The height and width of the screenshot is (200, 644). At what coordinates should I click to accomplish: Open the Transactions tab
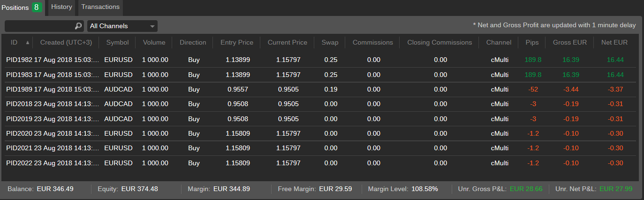100,7
